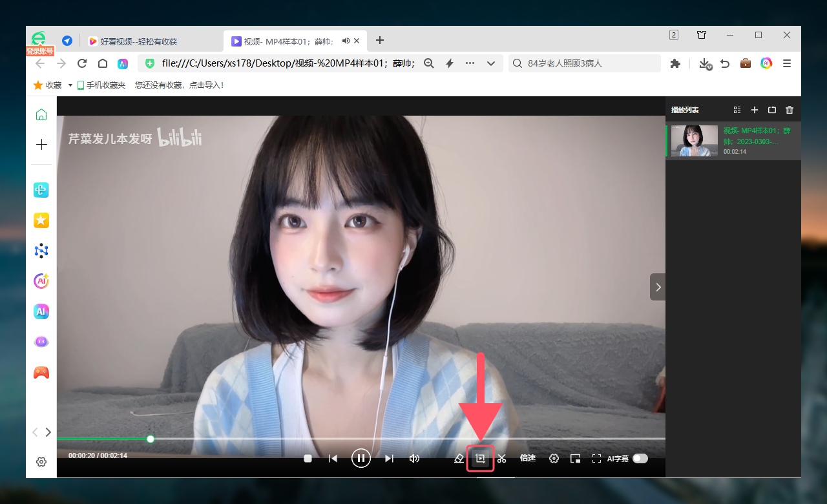The width and height of the screenshot is (827, 504).
Task: Open the browser main menu
Action: (787, 63)
